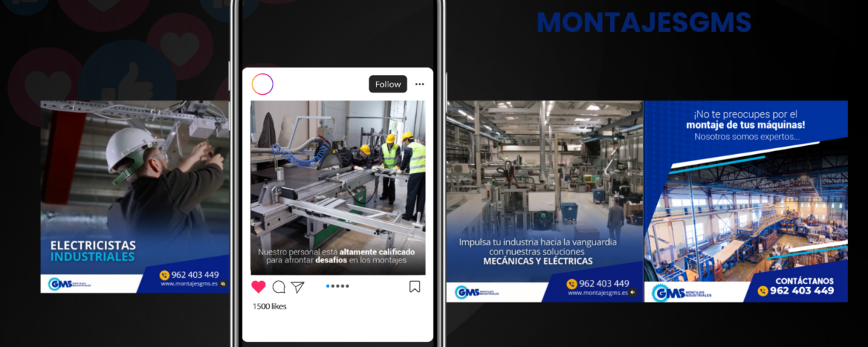The height and width of the screenshot is (347, 868).
Task: Click the 'ELECTRICISTAS INDUSTRIALES' caption
Action: (93, 251)
